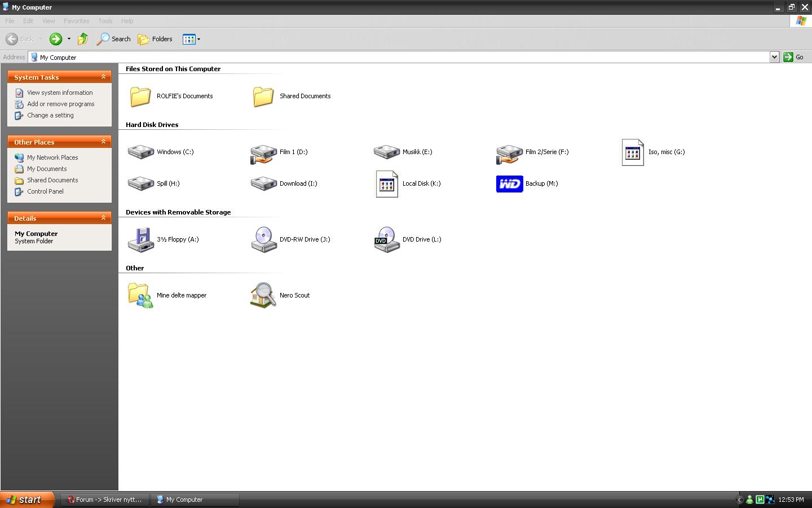812x508 pixels.
Task: Click the network tray icon
Action: click(770, 500)
